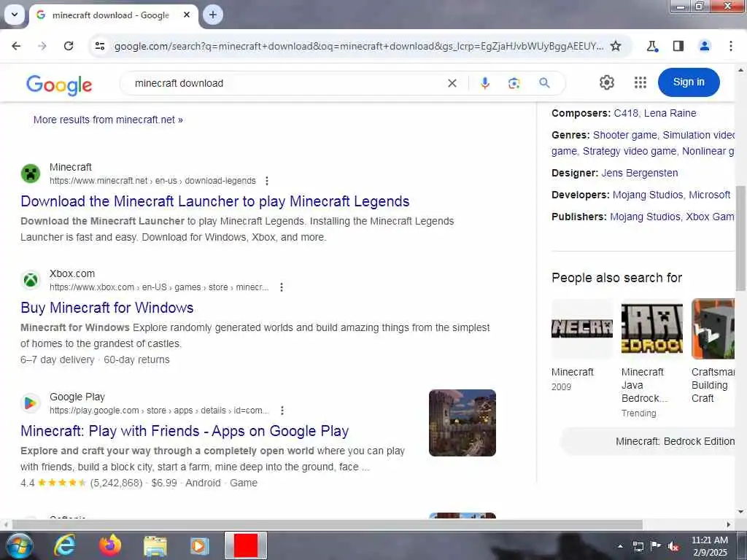Click into the Google search input field

[286, 83]
